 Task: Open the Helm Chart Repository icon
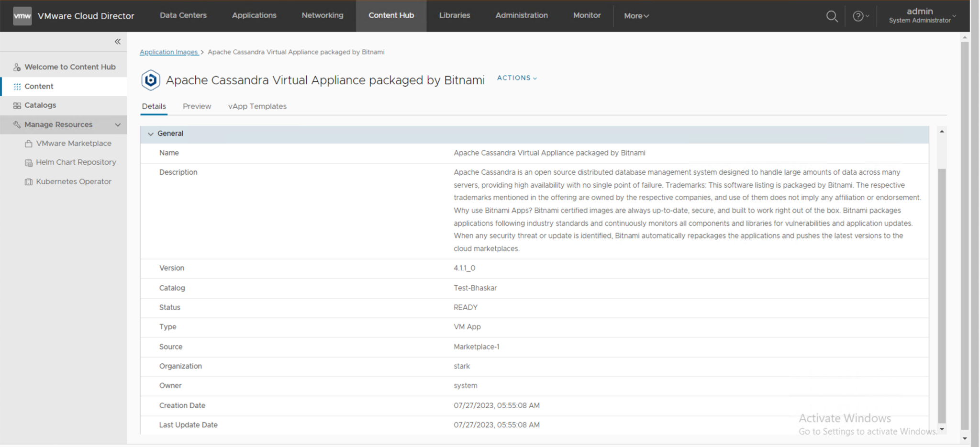[28, 162]
